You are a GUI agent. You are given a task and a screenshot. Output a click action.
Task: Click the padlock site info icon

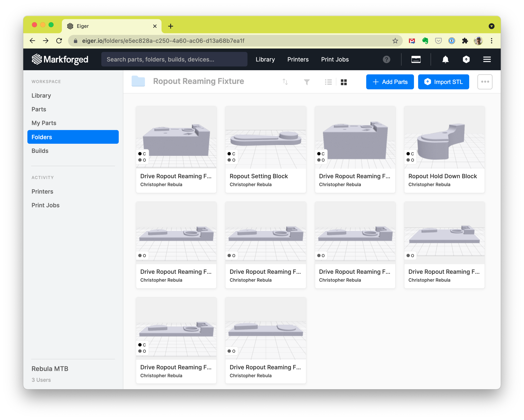(x=75, y=41)
